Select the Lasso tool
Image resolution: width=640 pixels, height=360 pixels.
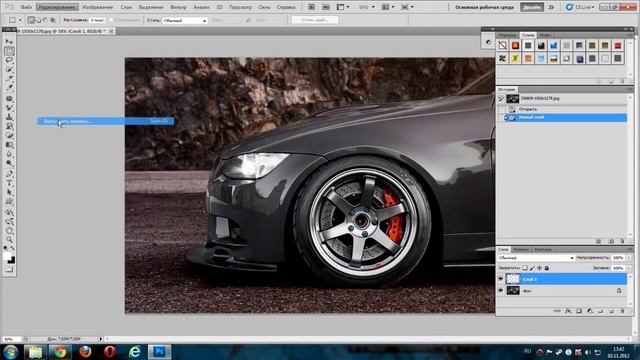coord(9,60)
